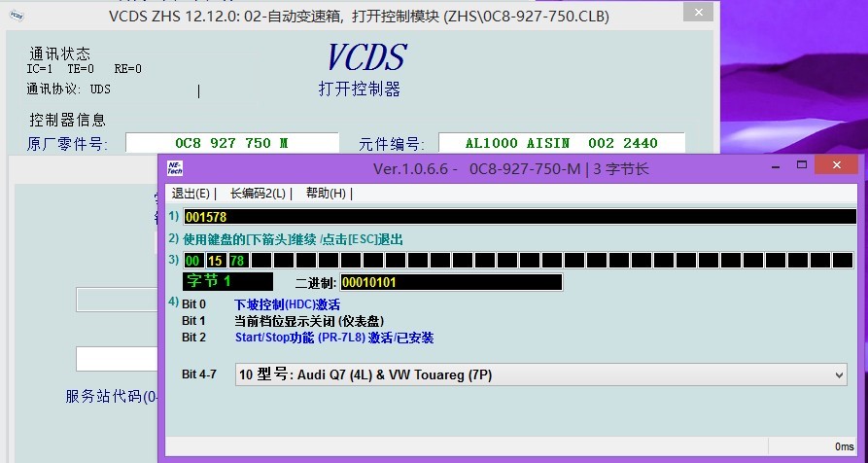
Task: Toggle Bit 1 当前档位显示关闭 (仪表盘)
Action: (309, 321)
